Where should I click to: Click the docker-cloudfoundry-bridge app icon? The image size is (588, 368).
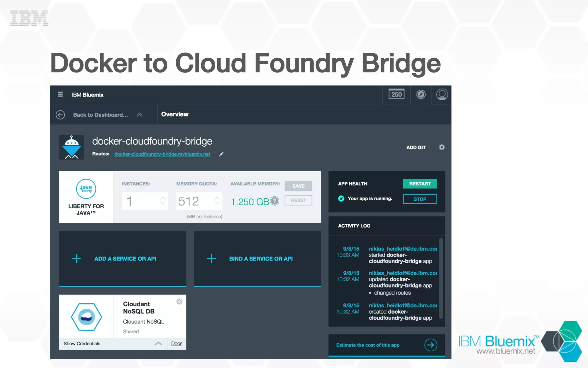click(x=71, y=147)
